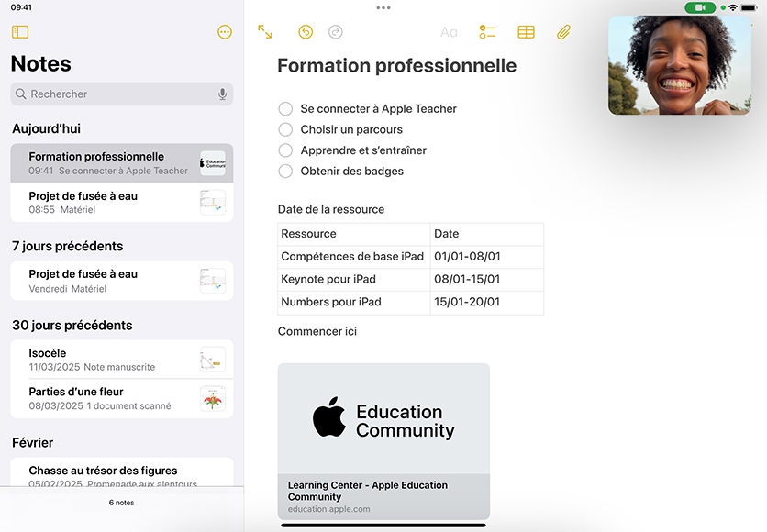Select the 08/01-15/01 date cell

[487, 279]
